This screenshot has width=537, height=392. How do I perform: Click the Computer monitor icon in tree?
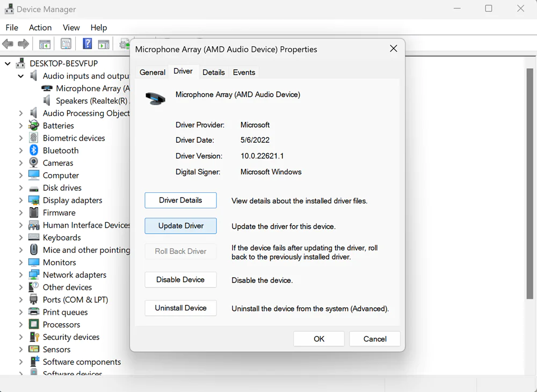33,175
